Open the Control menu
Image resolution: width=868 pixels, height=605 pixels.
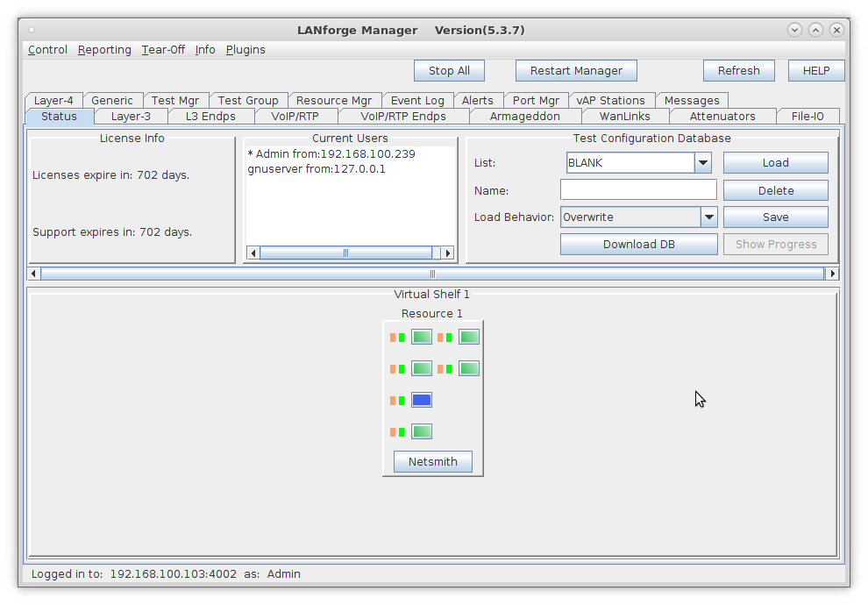point(47,50)
